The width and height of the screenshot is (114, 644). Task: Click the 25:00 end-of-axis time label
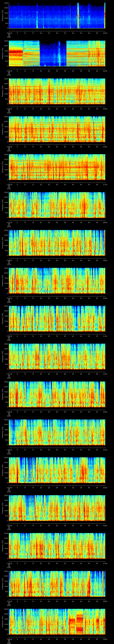pos(105,109)
